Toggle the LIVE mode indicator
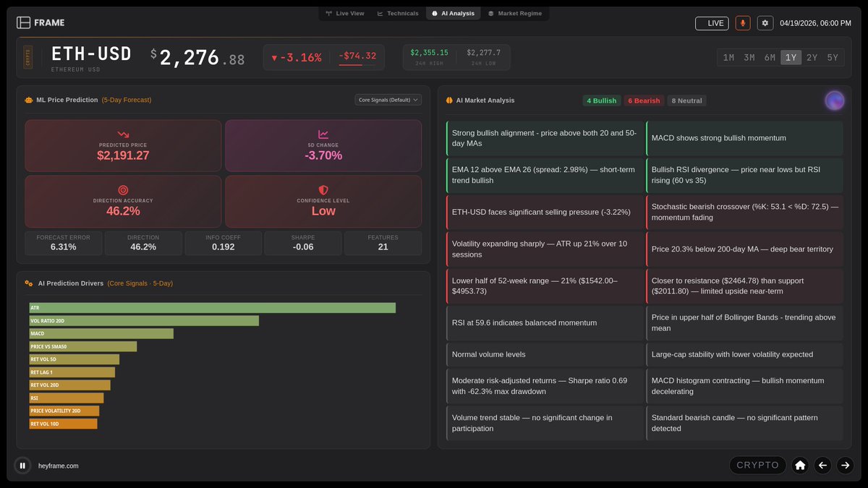This screenshot has height=488, width=868. point(712,23)
